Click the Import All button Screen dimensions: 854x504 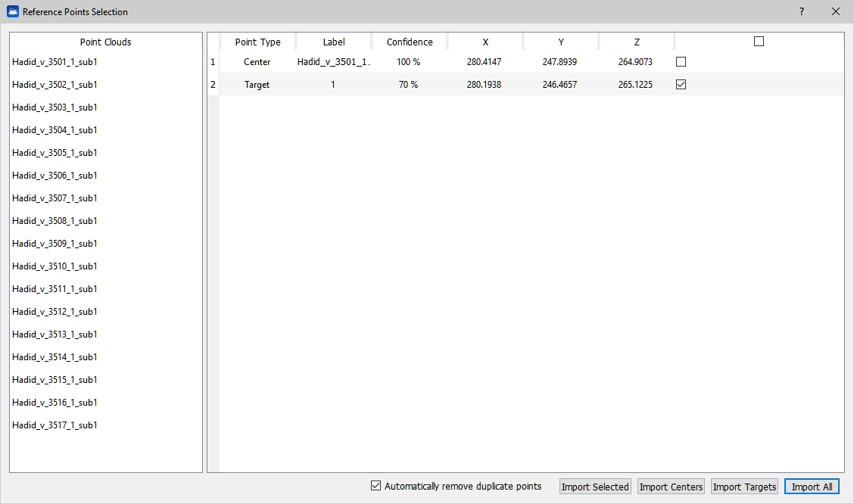coord(812,487)
